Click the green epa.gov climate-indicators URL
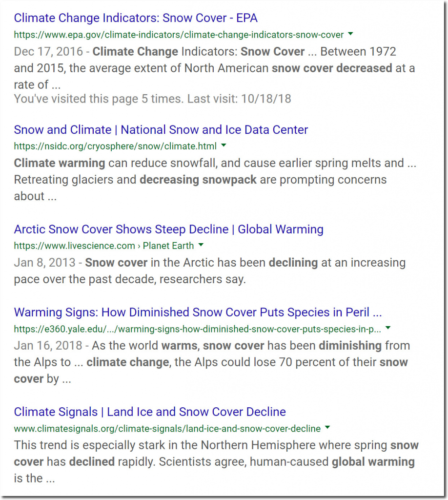The width and height of the screenshot is (448, 500). pyautogui.click(x=179, y=35)
